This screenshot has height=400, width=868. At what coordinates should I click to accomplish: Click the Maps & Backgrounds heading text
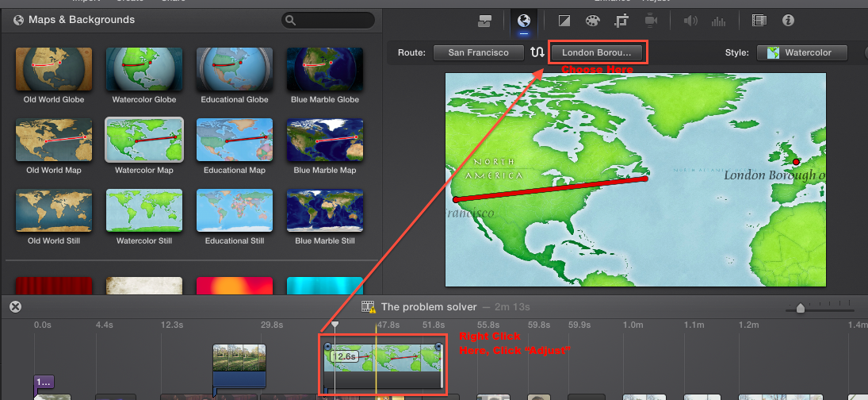click(x=82, y=20)
